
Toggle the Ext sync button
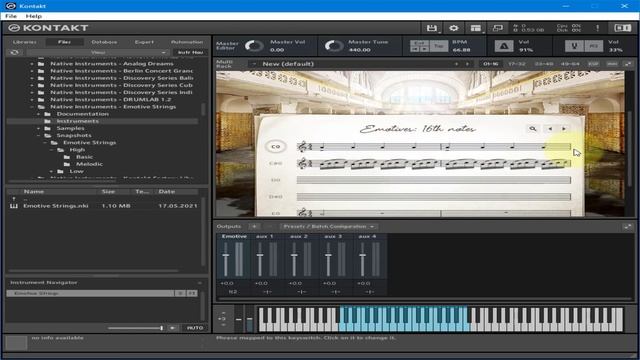(420, 43)
